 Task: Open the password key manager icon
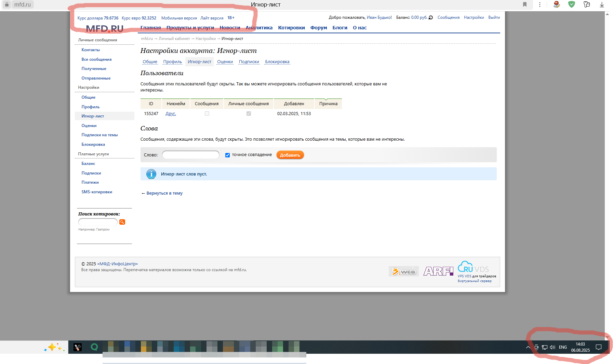(587, 4)
